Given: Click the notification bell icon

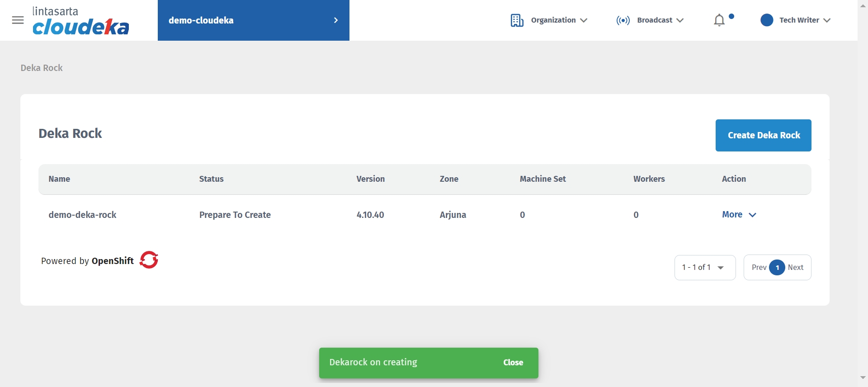Looking at the screenshot, I should [x=719, y=20].
